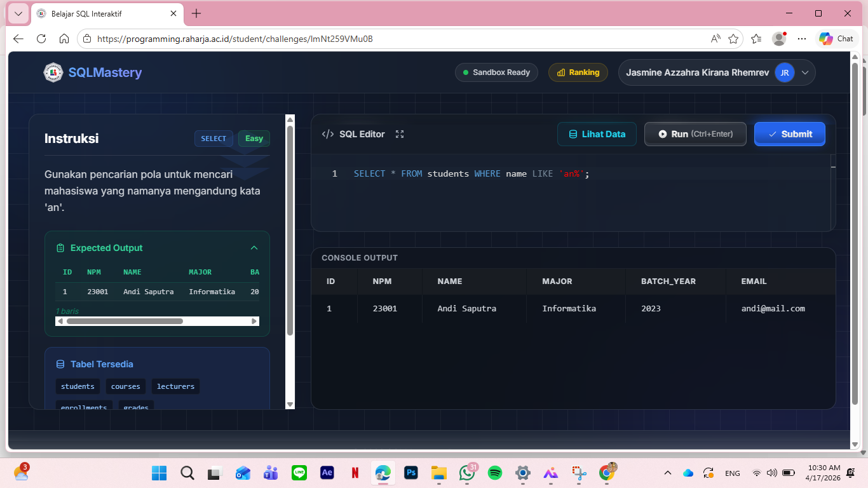Add this page to favorites star

pyautogui.click(x=733, y=39)
